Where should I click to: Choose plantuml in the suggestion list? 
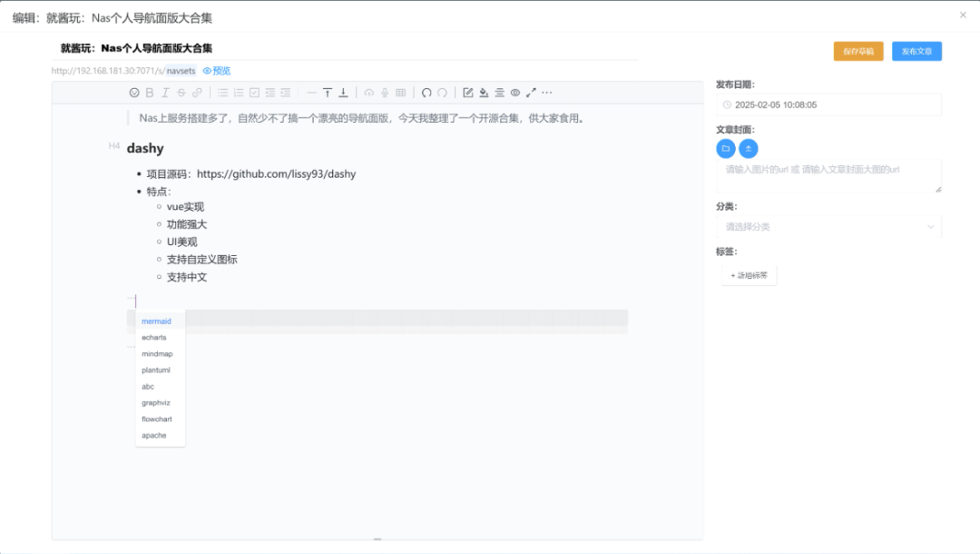click(x=160, y=371)
